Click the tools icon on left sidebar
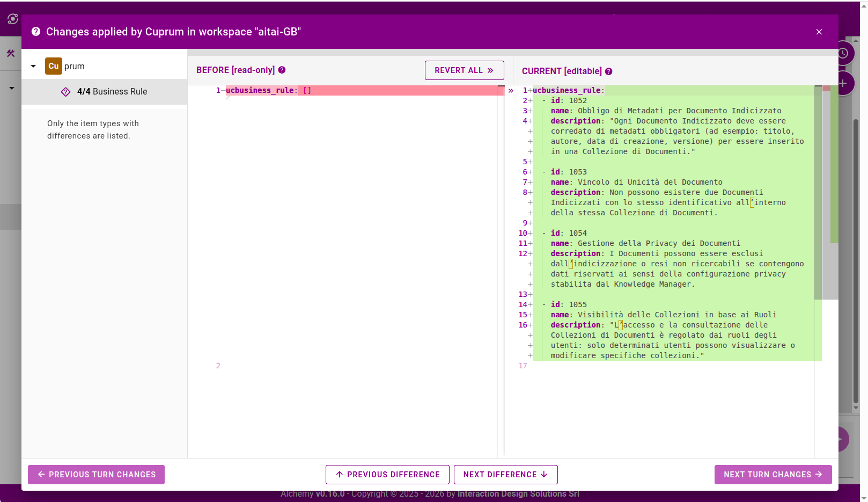This screenshot has height=502, width=868. (11, 53)
